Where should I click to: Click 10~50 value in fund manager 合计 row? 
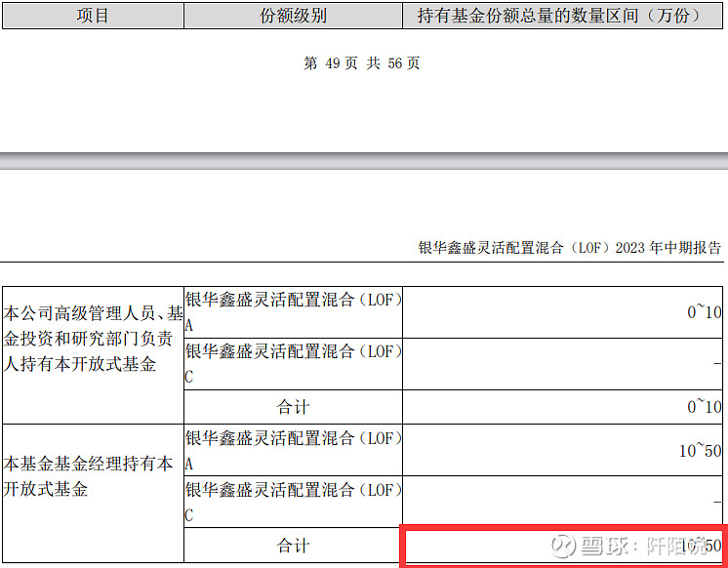700,546
